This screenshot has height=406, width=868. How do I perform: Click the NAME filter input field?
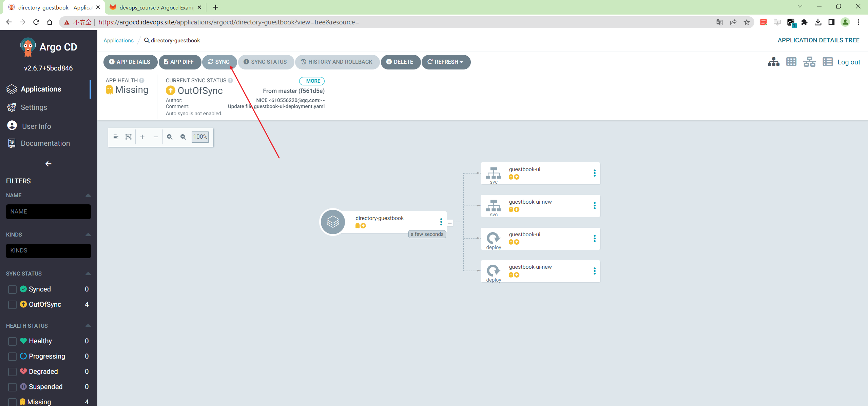click(x=49, y=211)
